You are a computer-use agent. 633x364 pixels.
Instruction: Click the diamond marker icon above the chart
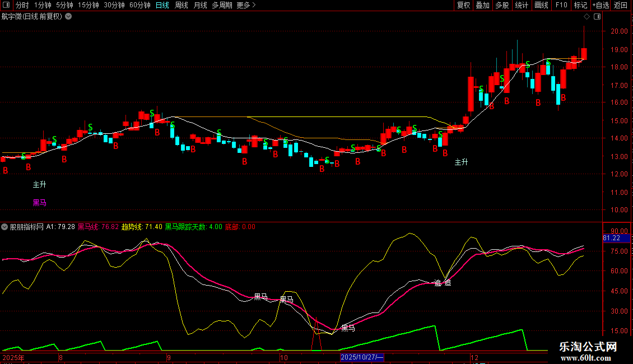coord(587,17)
